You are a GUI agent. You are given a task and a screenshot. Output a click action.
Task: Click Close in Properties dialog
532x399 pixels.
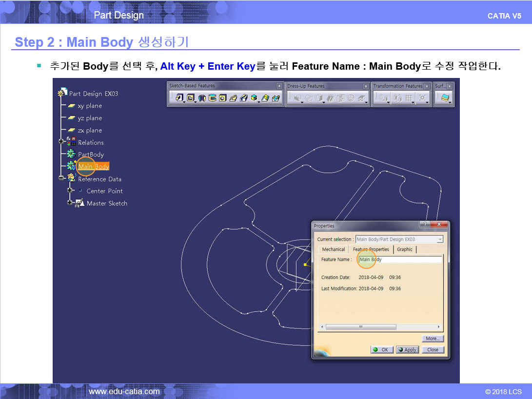tap(433, 349)
